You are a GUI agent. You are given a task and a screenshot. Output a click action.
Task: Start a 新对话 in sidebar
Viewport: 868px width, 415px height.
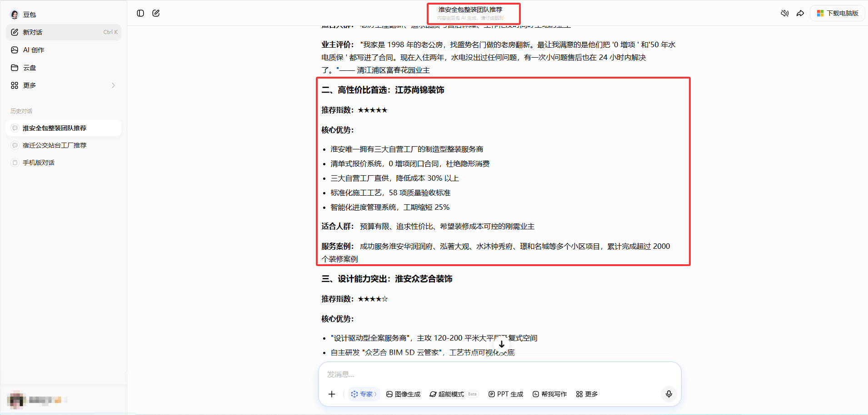coord(64,32)
